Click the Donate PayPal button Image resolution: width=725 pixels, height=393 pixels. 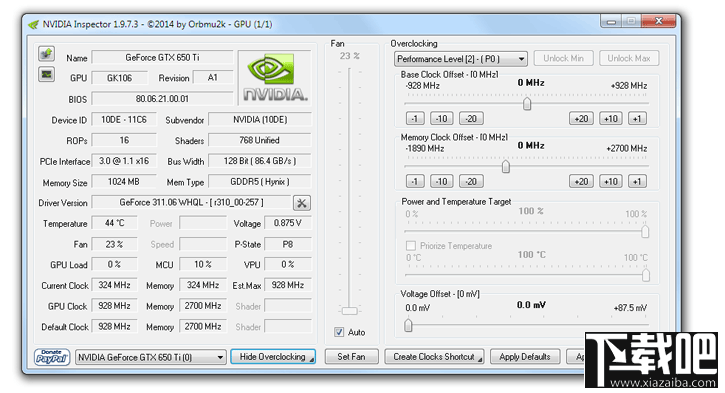(52, 357)
